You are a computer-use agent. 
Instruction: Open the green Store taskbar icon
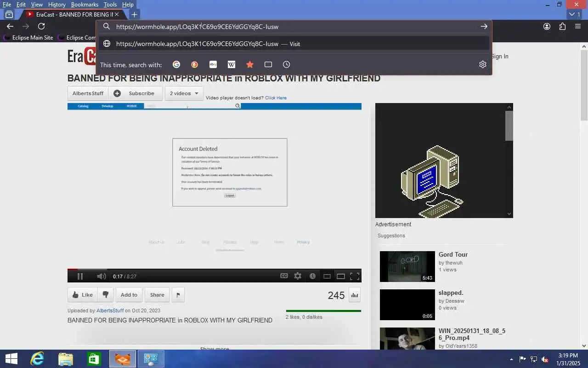click(x=94, y=359)
